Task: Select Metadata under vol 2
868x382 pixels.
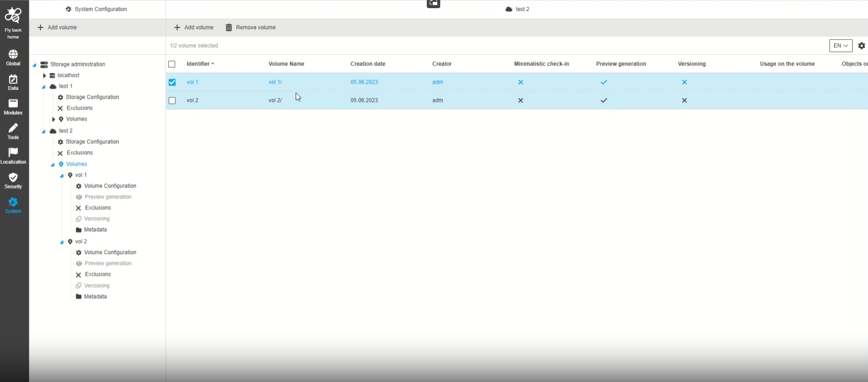Action: (x=95, y=297)
